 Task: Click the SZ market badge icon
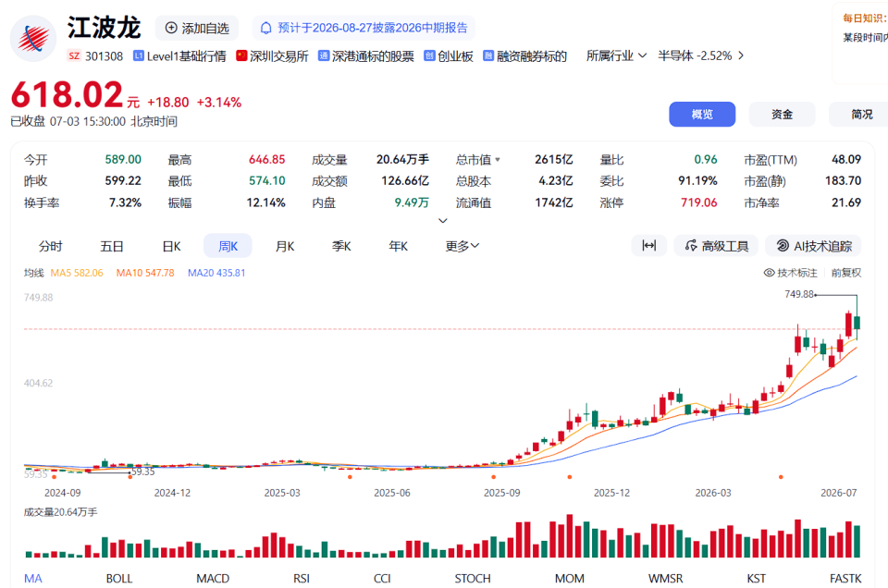(74, 55)
